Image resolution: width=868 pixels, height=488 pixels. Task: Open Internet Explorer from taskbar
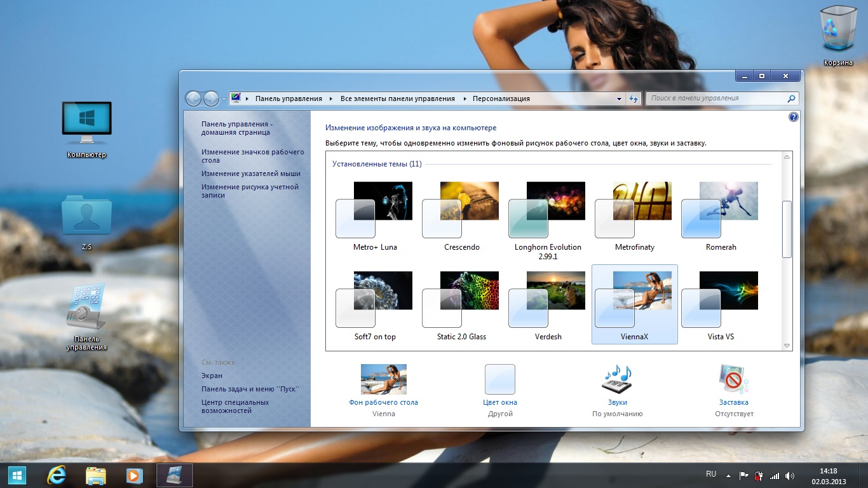[x=57, y=475]
